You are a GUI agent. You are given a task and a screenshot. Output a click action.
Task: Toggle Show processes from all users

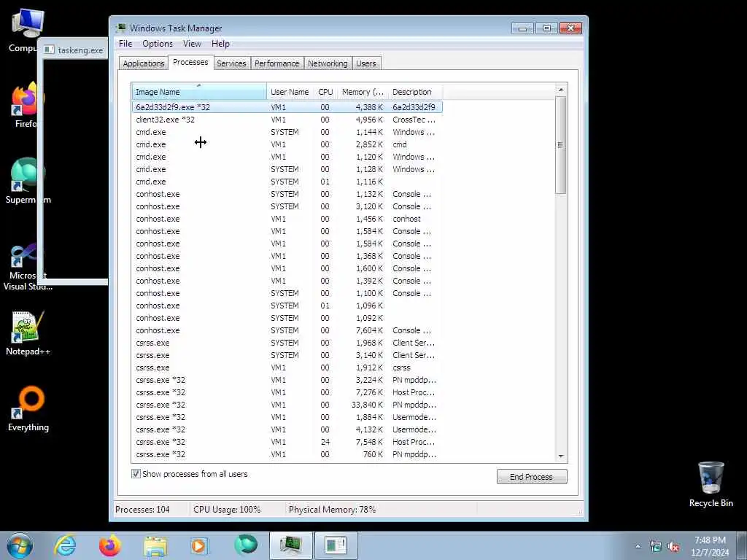[x=136, y=474]
